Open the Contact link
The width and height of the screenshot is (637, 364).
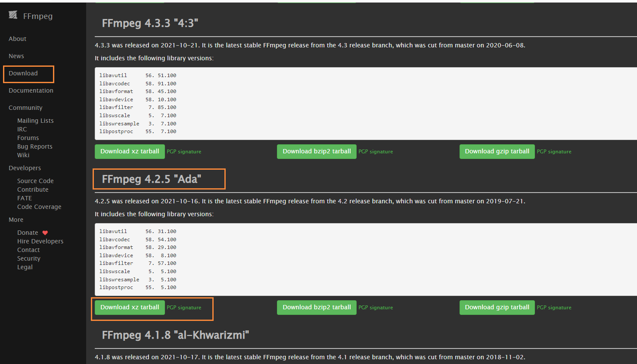coord(28,250)
